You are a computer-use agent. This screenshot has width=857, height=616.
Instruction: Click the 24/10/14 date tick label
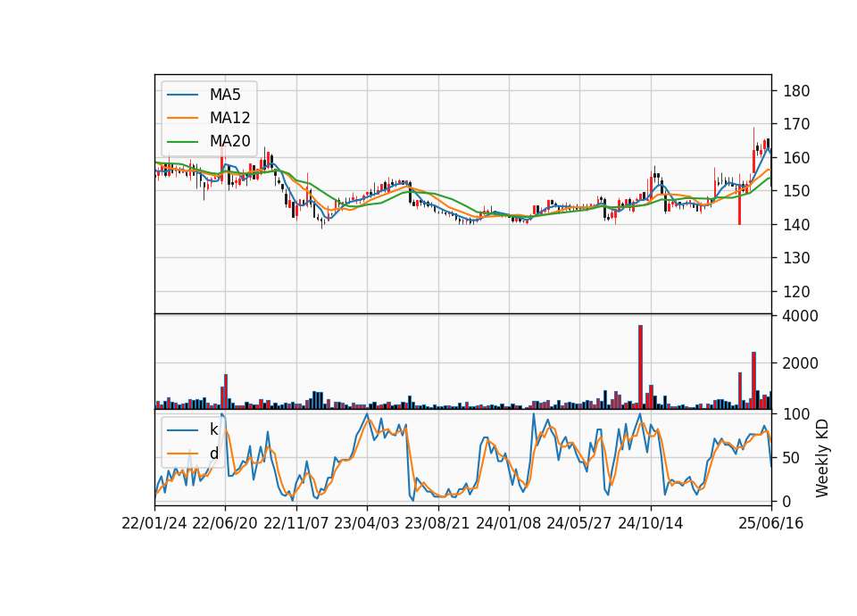[651, 524]
